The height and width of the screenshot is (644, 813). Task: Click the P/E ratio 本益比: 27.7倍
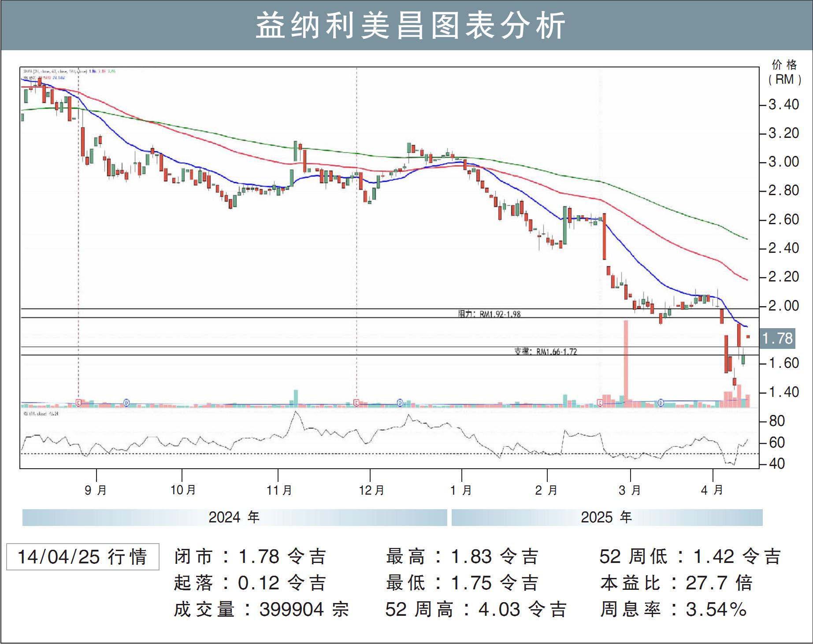tap(677, 583)
